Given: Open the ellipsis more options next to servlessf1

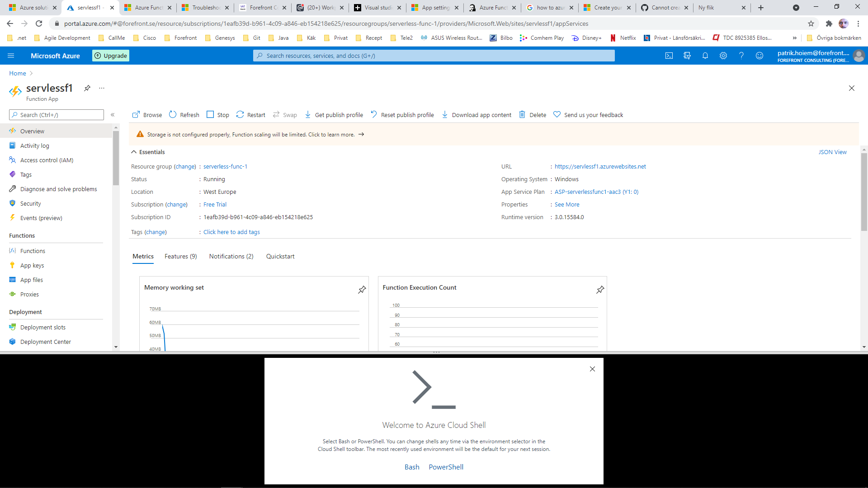Looking at the screenshot, I should pyautogui.click(x=102, y=88).
